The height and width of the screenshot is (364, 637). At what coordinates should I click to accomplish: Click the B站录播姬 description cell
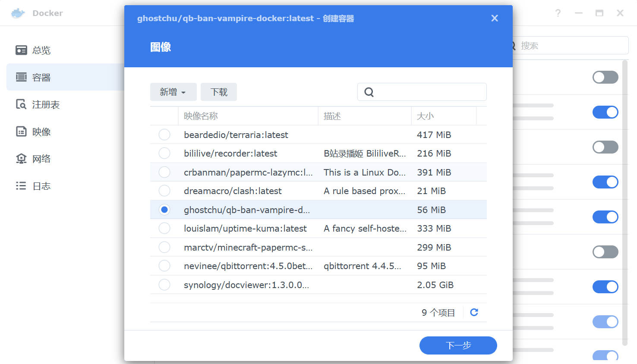[x=365, y=153]
